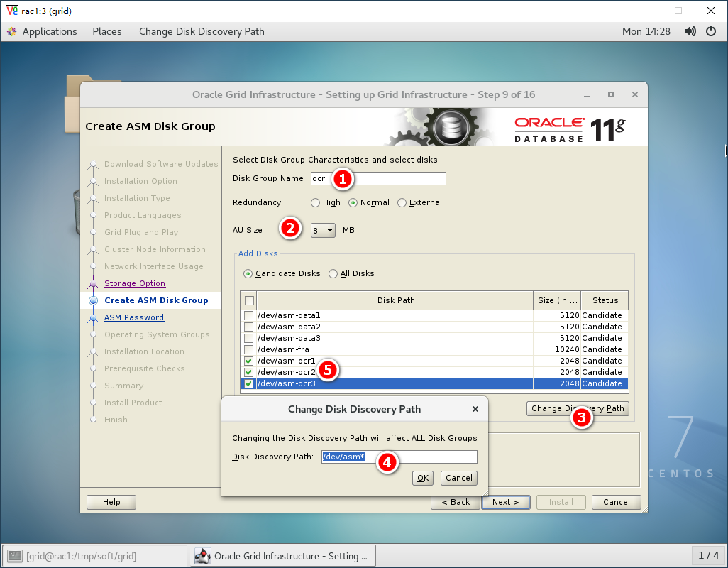Select the /dev/asm-data2 row path text

289,327
